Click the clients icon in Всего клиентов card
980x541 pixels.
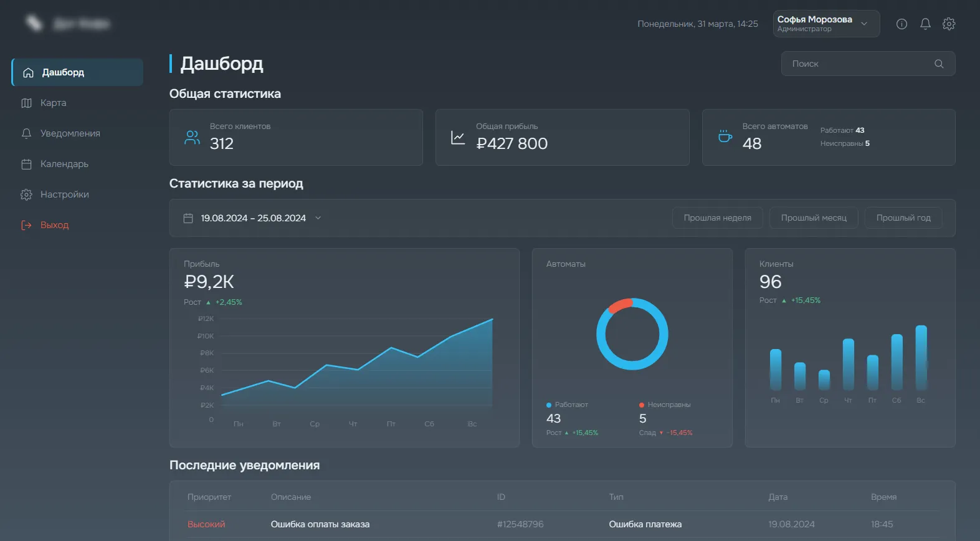click(192, 137)
